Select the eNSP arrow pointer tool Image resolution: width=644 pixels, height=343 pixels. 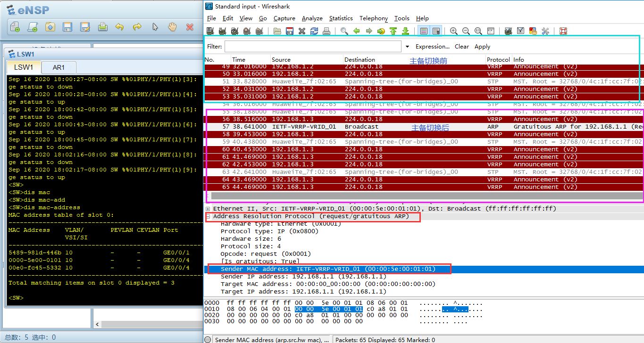tap(155, 27)
